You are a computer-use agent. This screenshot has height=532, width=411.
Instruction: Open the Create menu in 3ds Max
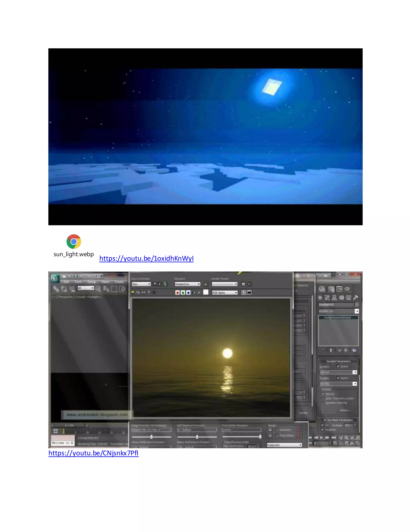coord(119,282)
